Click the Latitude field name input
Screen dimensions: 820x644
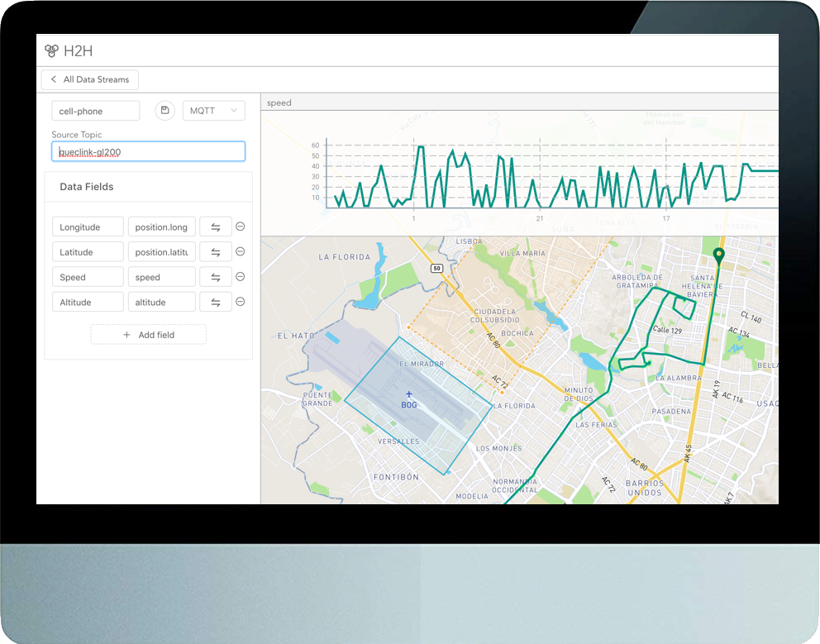[88, 252]
